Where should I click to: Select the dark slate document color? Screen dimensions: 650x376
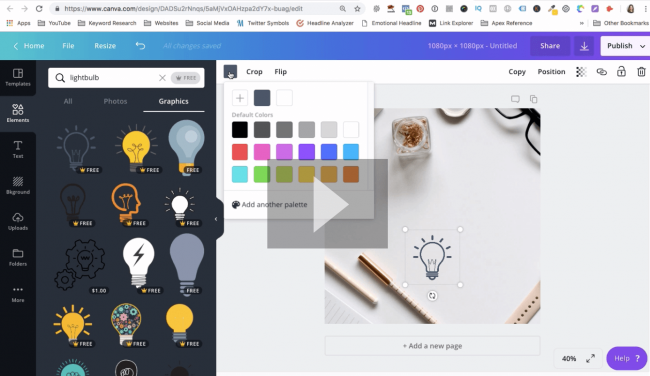pyautogui.click(x=262, y=98)
